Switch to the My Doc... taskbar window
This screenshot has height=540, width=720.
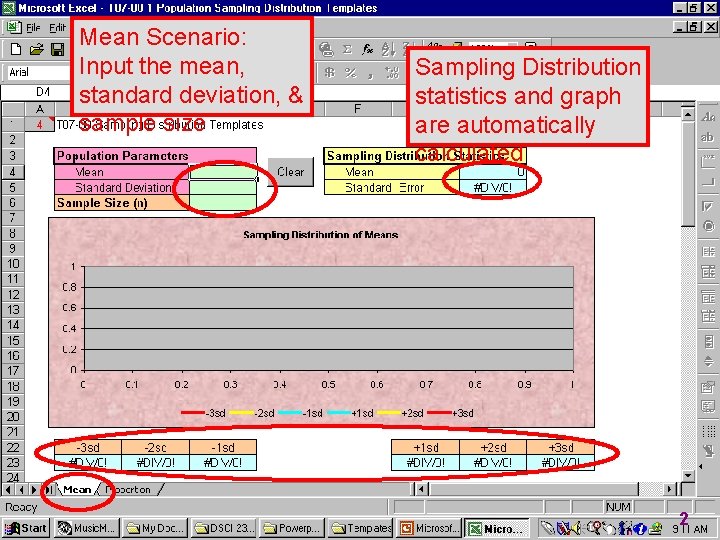(154, 528)
